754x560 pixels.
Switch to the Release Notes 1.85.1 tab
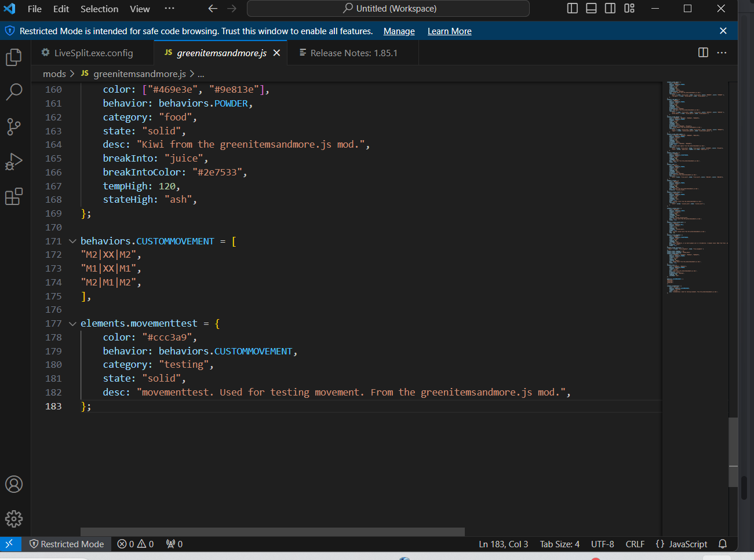(x=352, y=52)
